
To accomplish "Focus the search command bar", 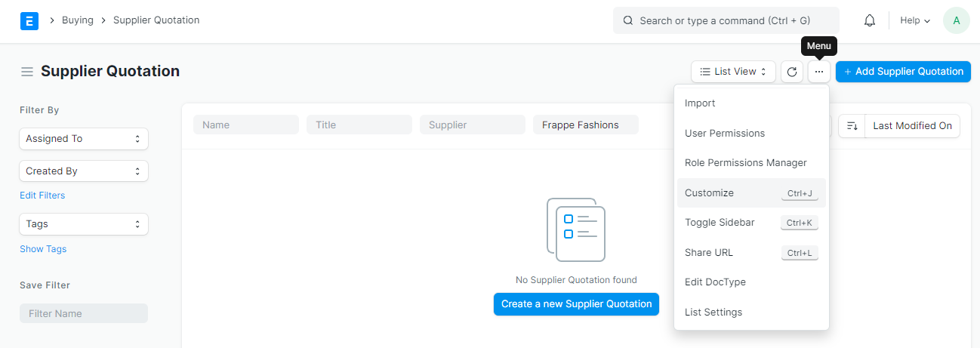I will (726, 20).
